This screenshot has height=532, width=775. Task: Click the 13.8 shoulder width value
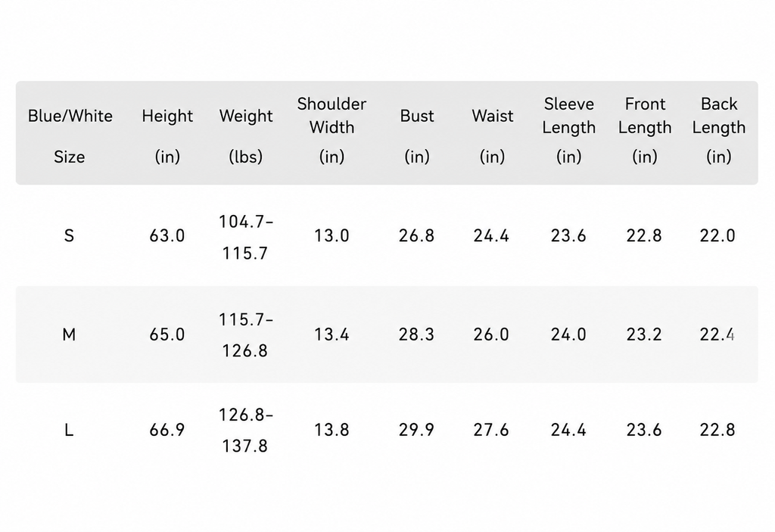331,430
